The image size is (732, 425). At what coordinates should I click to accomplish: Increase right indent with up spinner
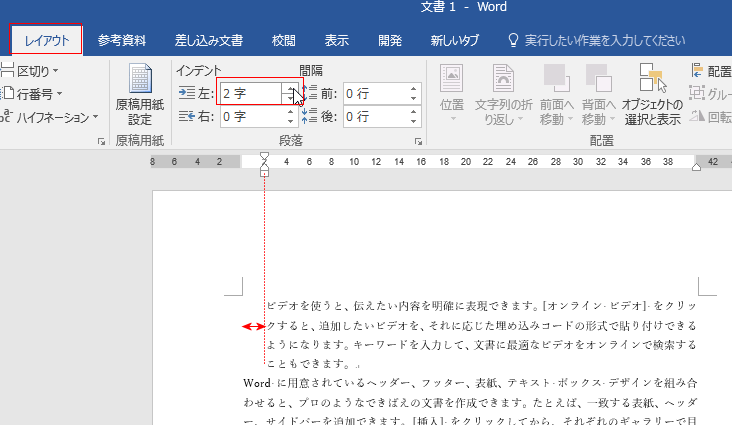290,112
